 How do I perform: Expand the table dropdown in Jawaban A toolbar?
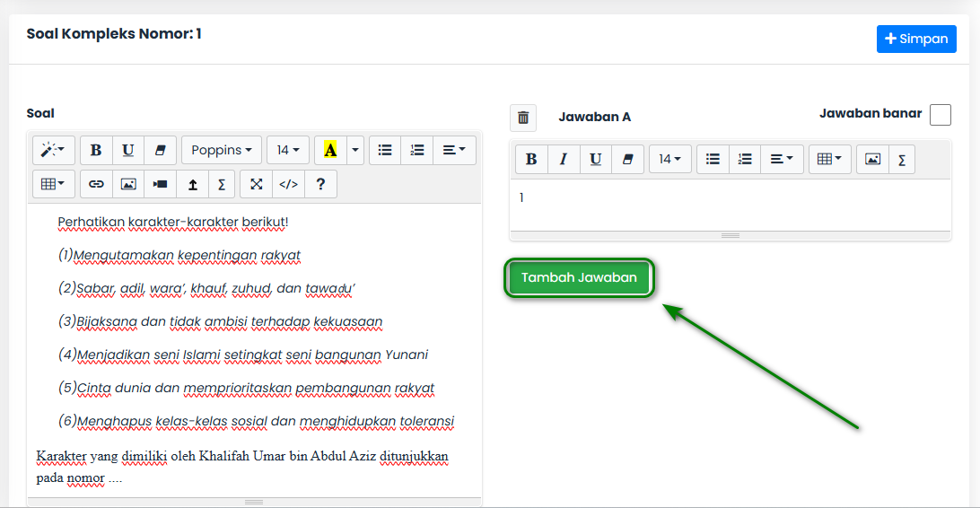click(829, 160)
